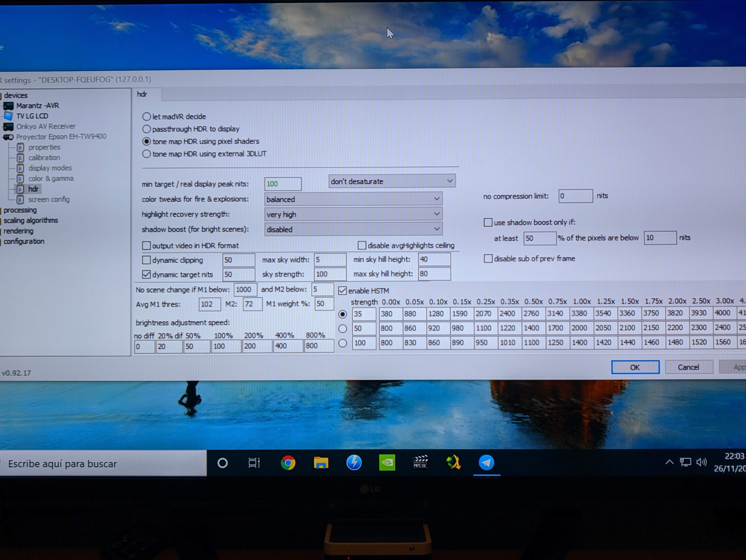
Task: Open shadow boost 'disabled' dropdown
Action: coord(353,229)
